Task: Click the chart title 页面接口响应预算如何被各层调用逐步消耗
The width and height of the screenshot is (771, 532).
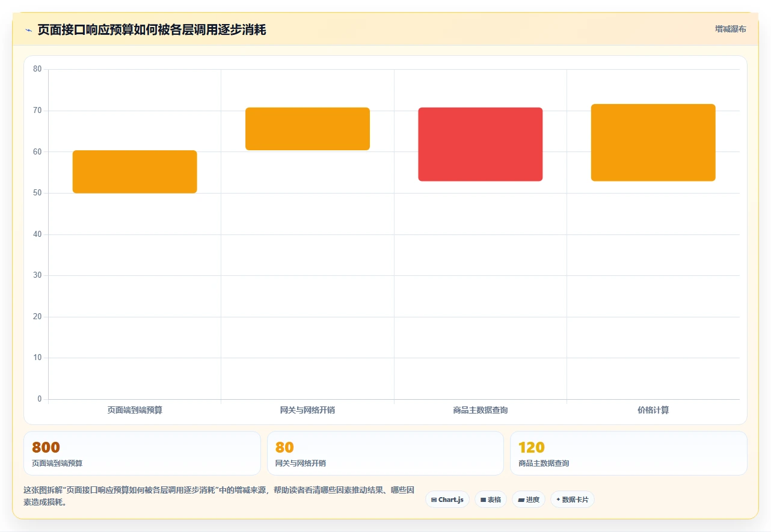Action: pos(152,29)
